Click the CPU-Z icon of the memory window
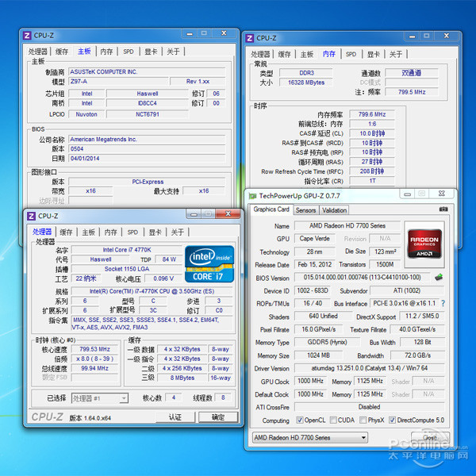 tap(250, 38)
